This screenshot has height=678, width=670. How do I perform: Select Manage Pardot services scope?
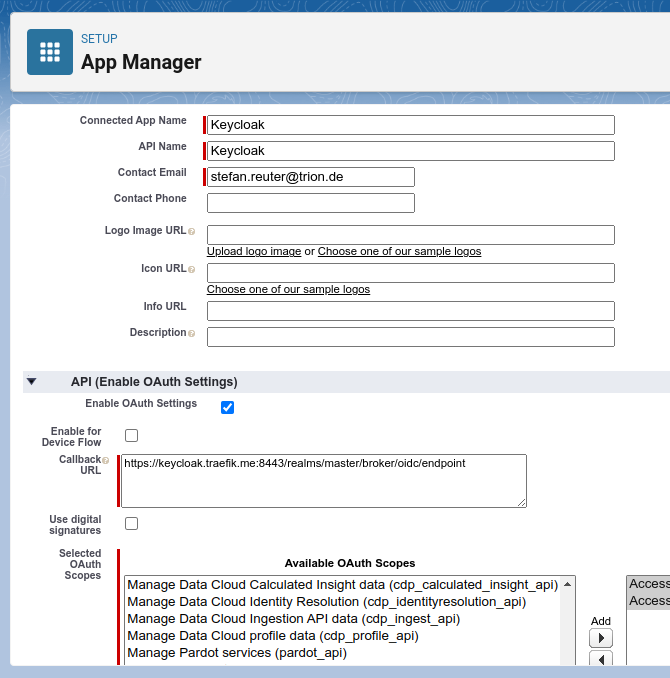point(343,652)
